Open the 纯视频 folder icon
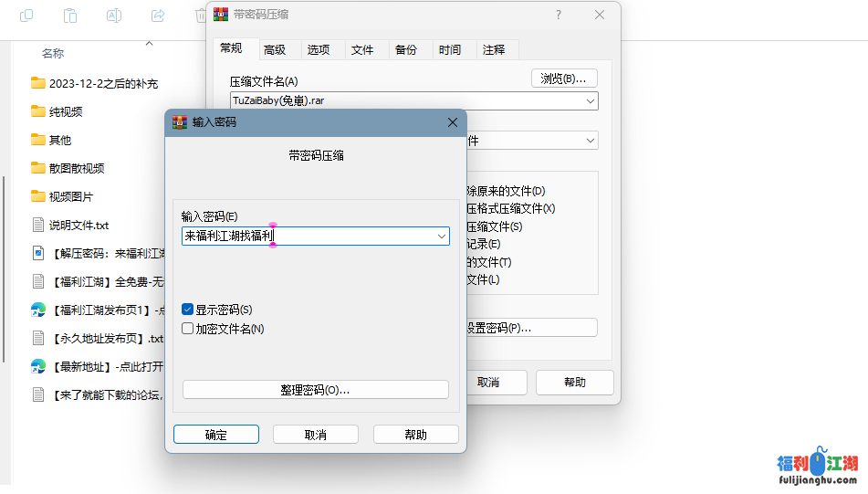Image resolution: width=868 pixels, height=494 pixels. click(x=37, y=111)
